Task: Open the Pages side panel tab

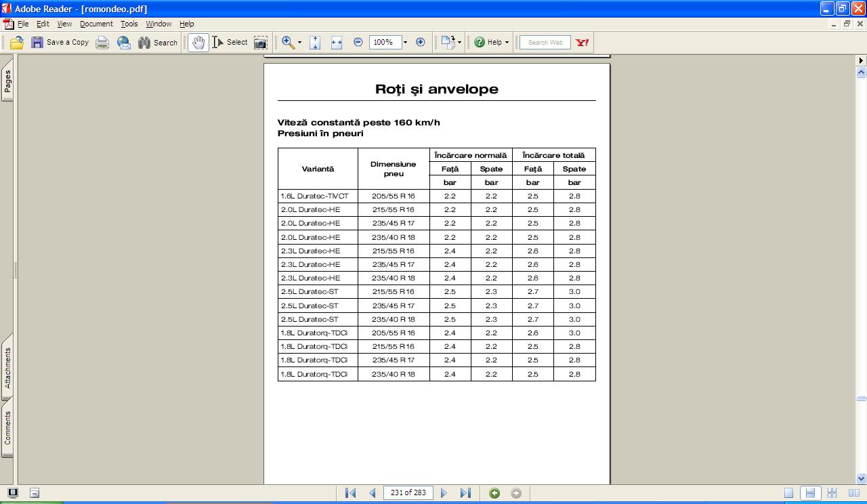Action: [x=7, y=81]
